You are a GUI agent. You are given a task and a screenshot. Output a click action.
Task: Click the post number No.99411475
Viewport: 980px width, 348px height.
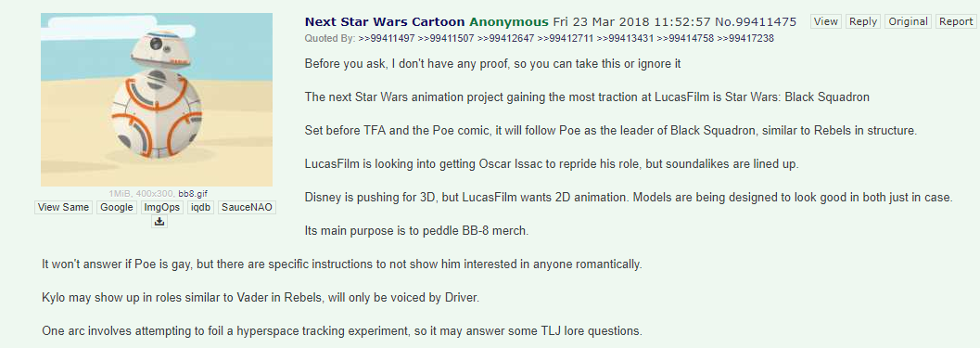(756, 22)
